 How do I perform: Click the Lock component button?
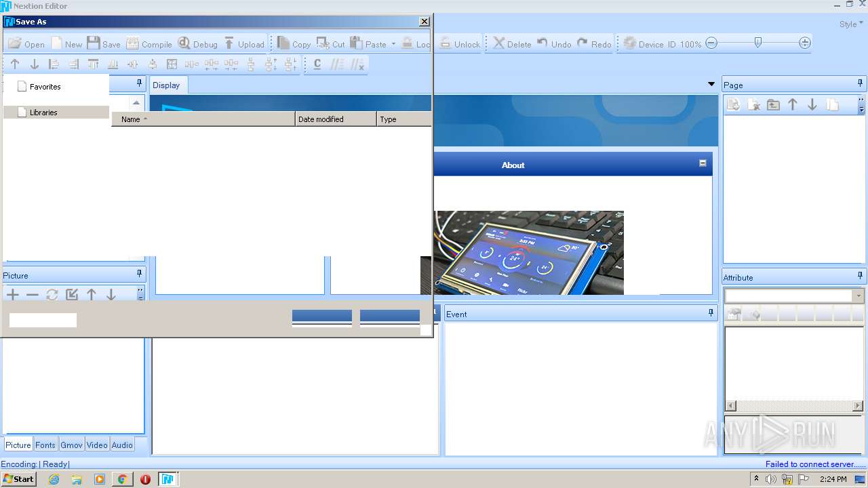pos(416,43)
